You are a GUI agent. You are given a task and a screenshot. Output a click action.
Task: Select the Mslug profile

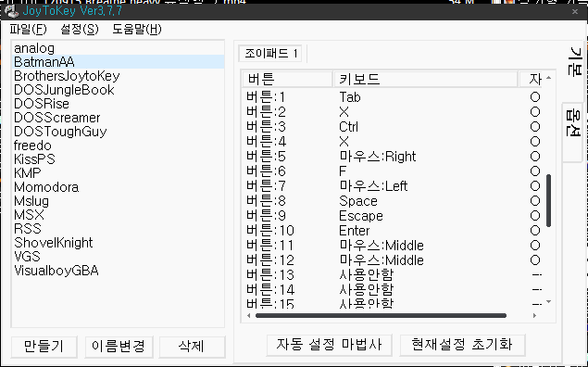(119, 201)
